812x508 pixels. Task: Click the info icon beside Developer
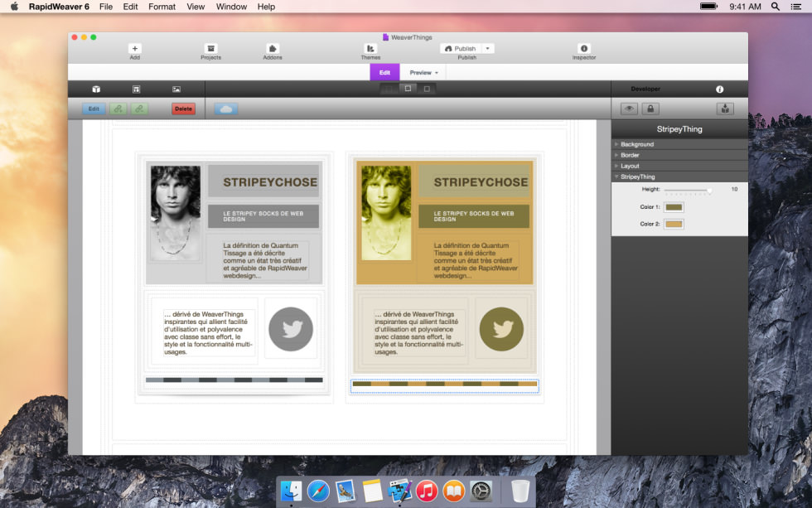pyautogui.click(x=719, y=89)
